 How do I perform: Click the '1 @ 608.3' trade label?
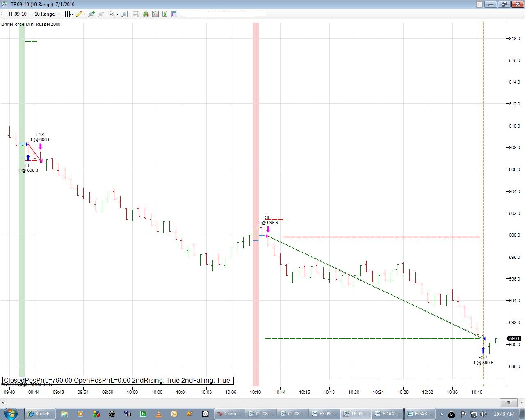28,170
